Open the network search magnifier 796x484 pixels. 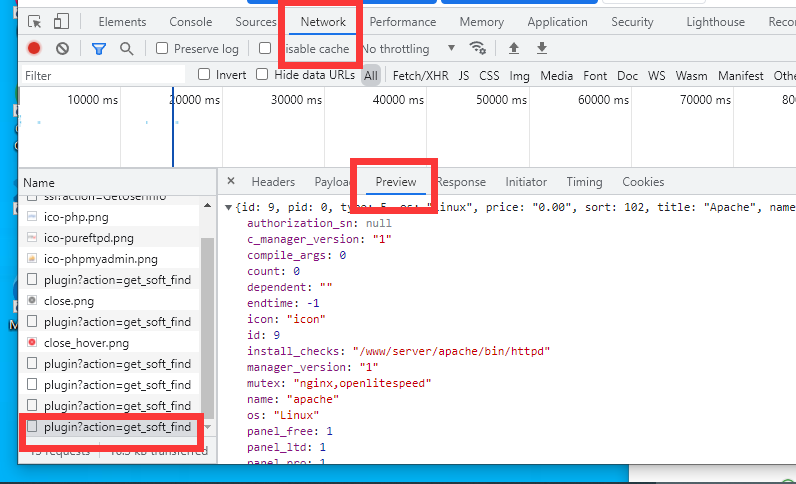[x=126, y=49]
